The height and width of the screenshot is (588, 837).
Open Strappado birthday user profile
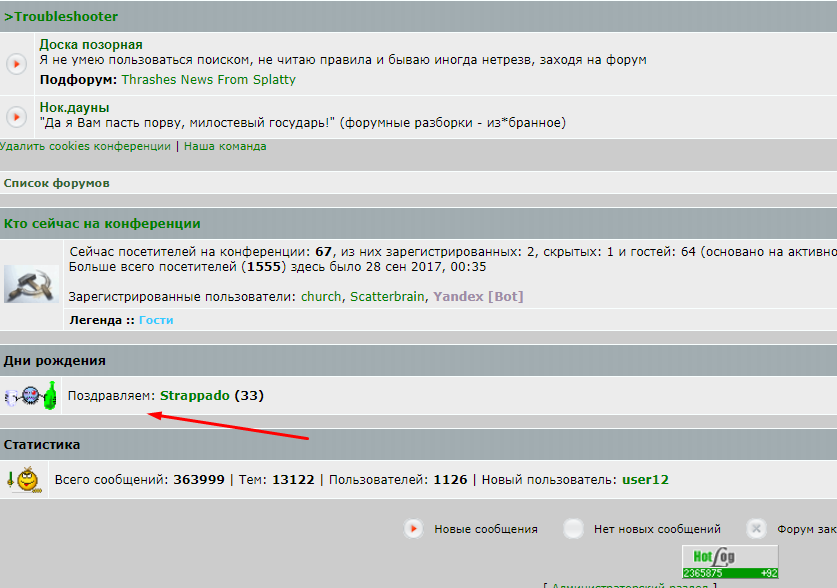(194, 396)
